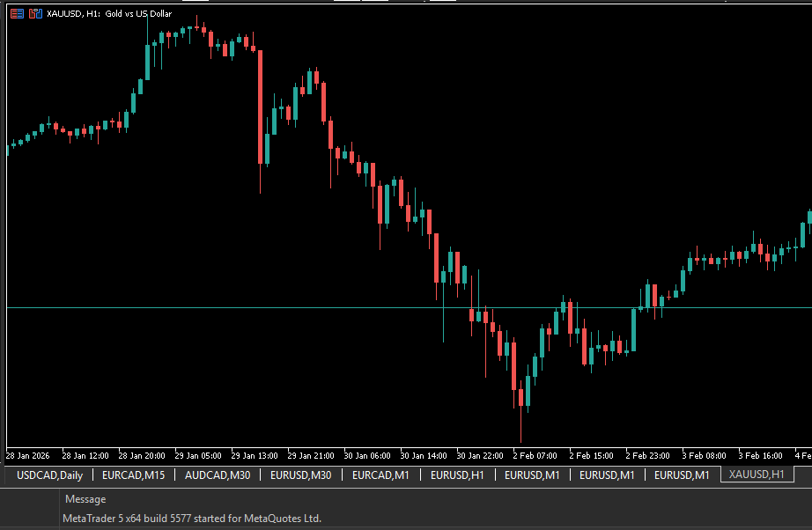Activate the XAUUSD,H1 chart tab
The width and height of the screenshot is (812, 530).
coord(757,475)
